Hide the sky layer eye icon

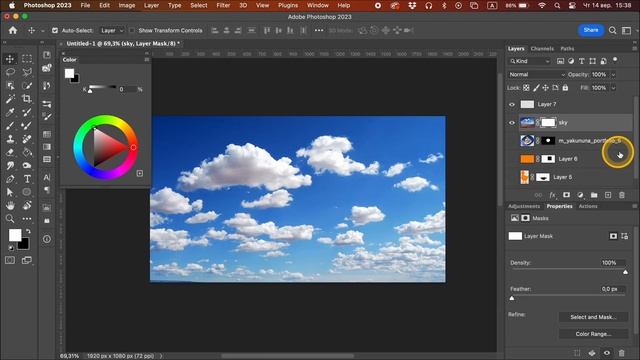click(x=512, y=122)
